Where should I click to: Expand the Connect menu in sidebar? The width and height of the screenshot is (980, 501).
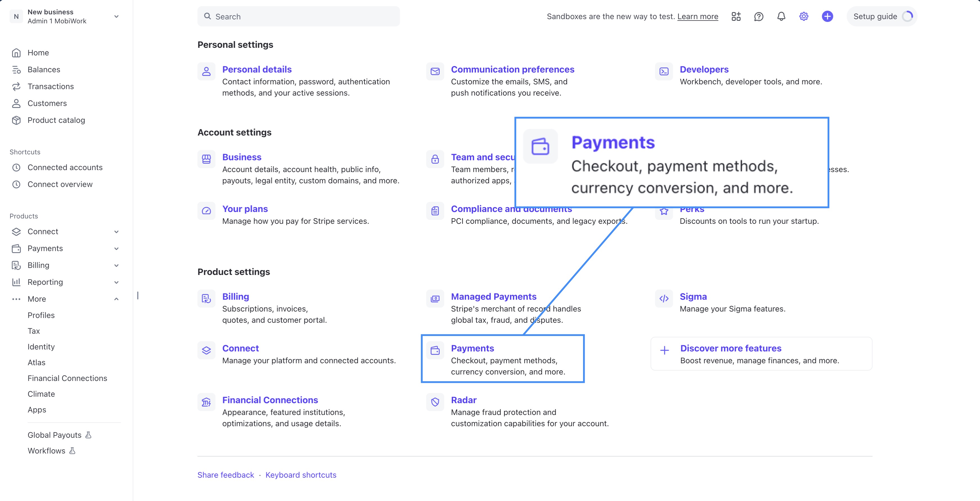click(x=116, y=232)
